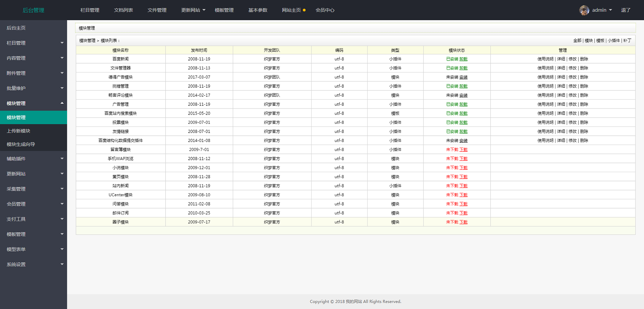Expand 支付工具 section in sidebar

click(33, 219)
